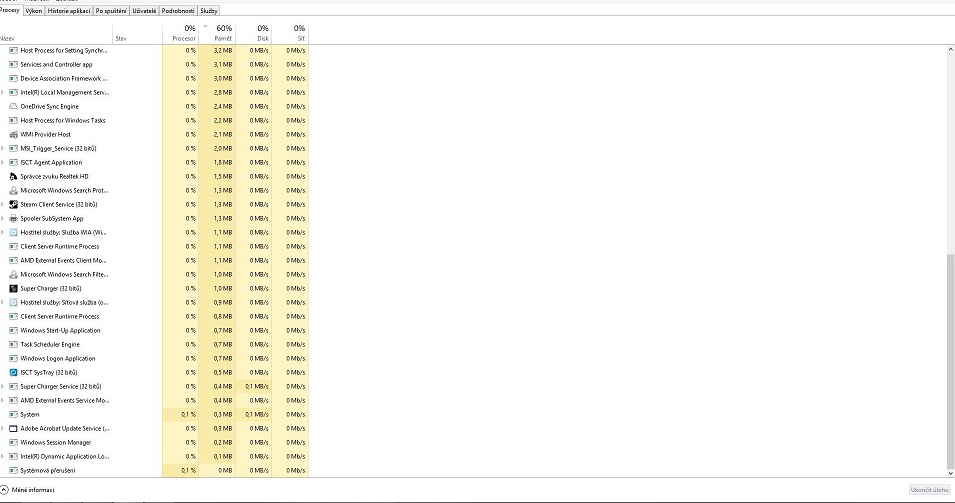The width and height of the screenshot is (955, 503).
Task: Click the Správce zvuku Realtek HD speaker icon
Action: point(13,177)
